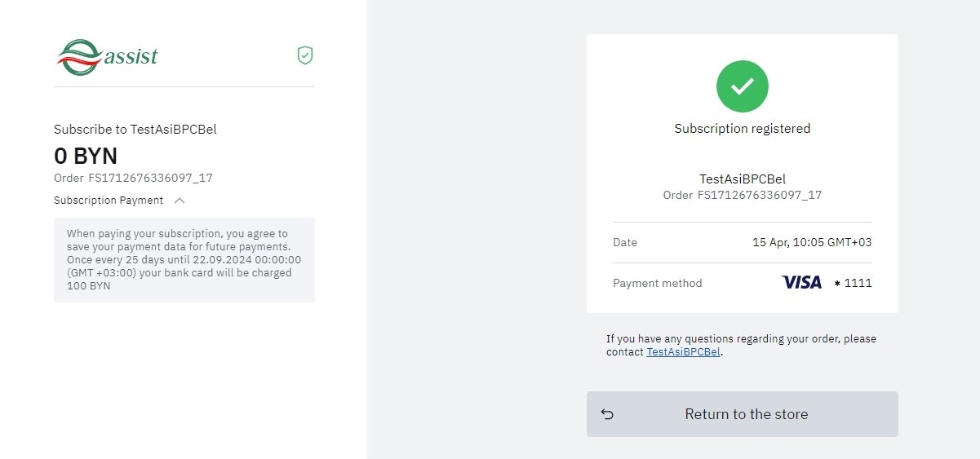
Task: Click the order number in the receipt card
Action: pos(742,196)
